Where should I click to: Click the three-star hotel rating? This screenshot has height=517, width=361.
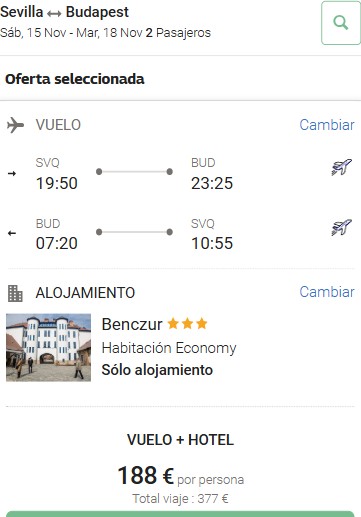(x=187, y=324)
